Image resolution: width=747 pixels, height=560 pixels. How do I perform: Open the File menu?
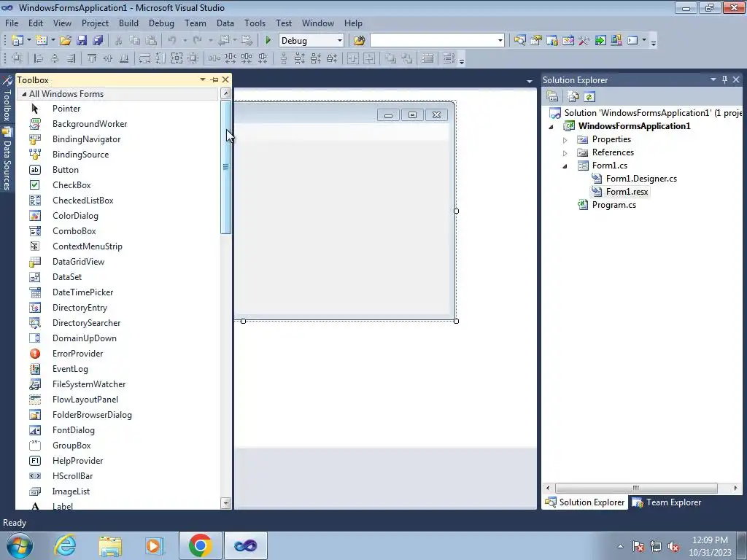(12, 23)
